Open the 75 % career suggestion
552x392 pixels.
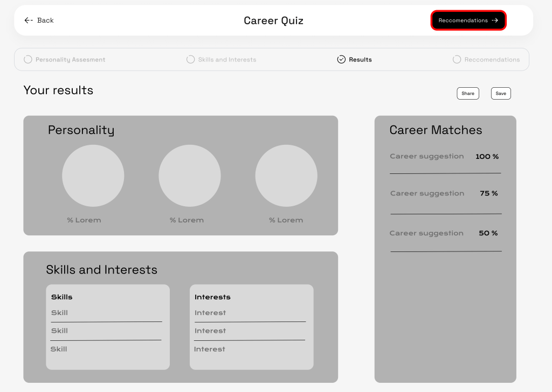pos(427,194)
